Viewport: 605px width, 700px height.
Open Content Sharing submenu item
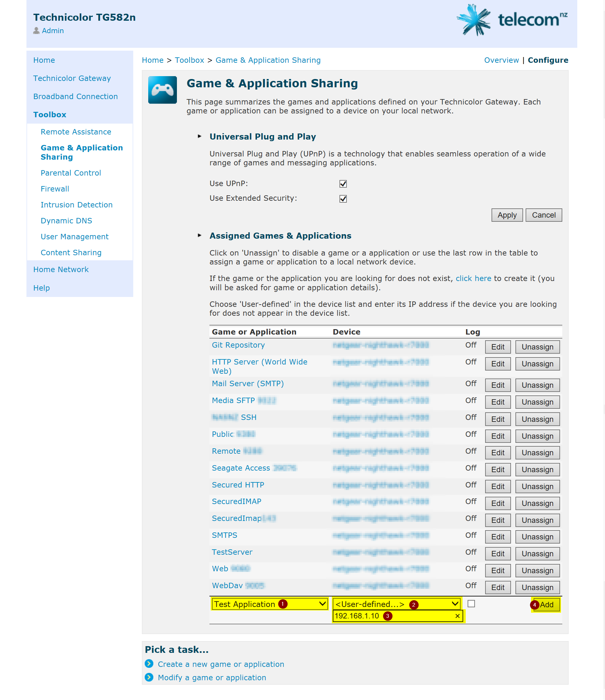[71, 252]
